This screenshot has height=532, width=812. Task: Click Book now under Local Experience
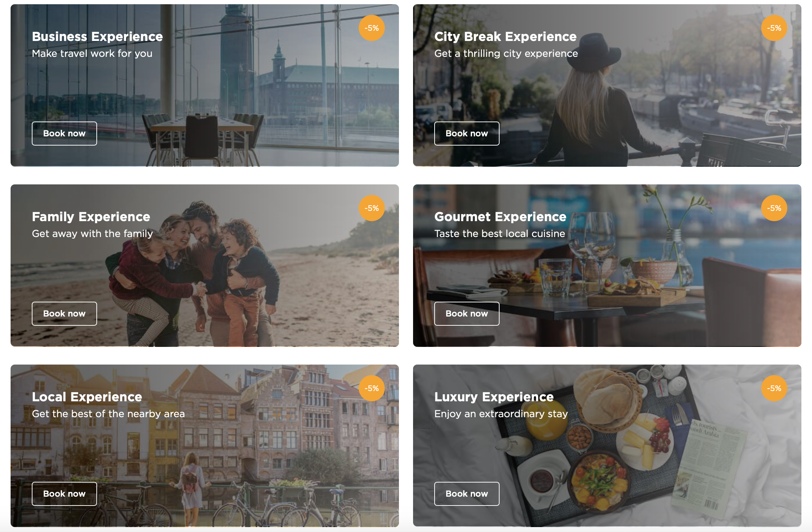coord(64,494)
